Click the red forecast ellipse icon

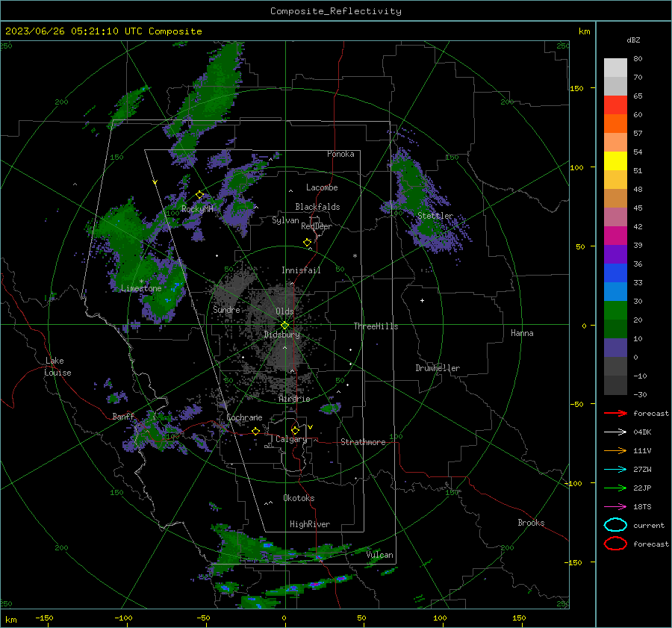tap(615, 544)
